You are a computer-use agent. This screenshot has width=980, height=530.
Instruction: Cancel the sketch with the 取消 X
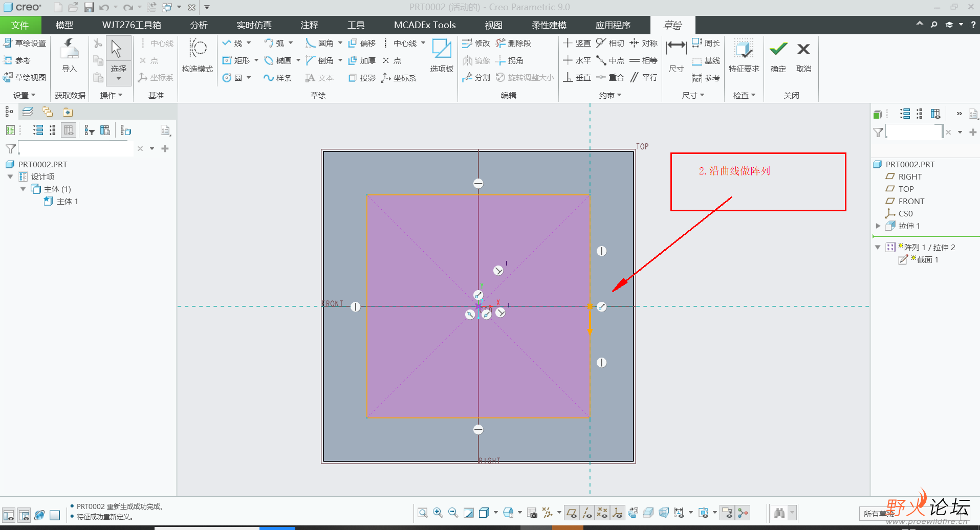coord(803,56)
